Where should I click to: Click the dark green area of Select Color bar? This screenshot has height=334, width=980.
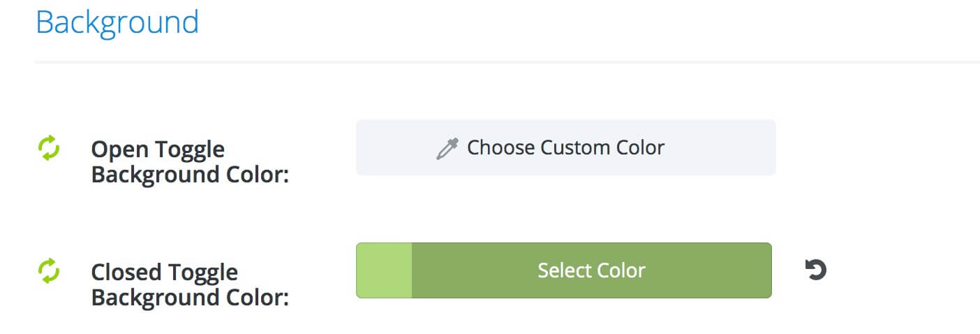coord(592,270)
